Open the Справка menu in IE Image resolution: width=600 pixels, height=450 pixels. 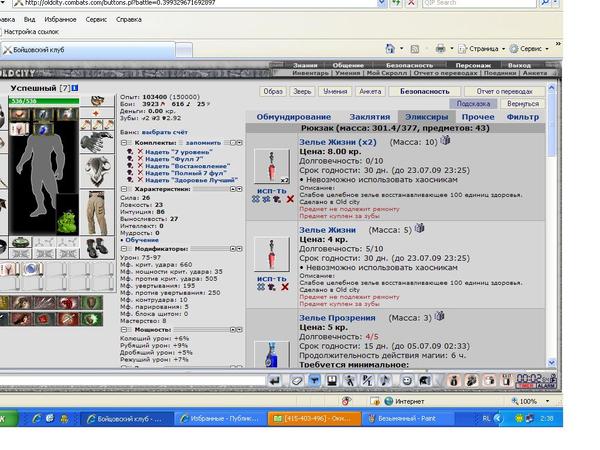[x=129, y=20]
